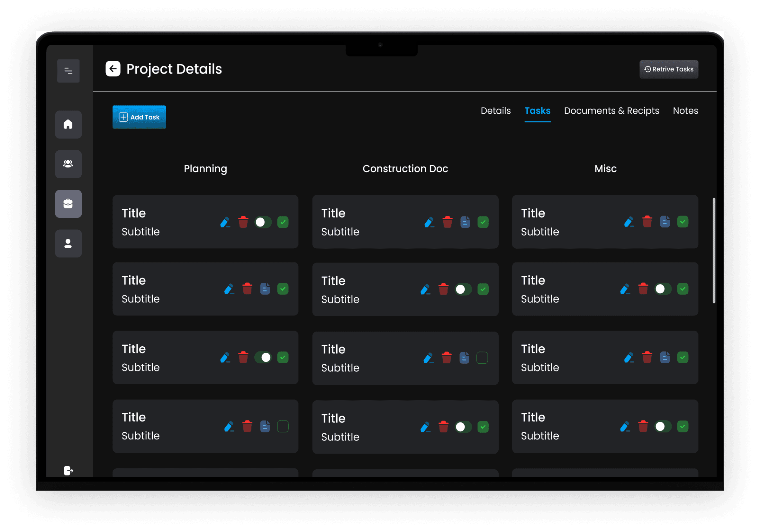Screen dimensions: 760x532
Task: Toggle switch on first Planning task
Action: tap(263, 222)
